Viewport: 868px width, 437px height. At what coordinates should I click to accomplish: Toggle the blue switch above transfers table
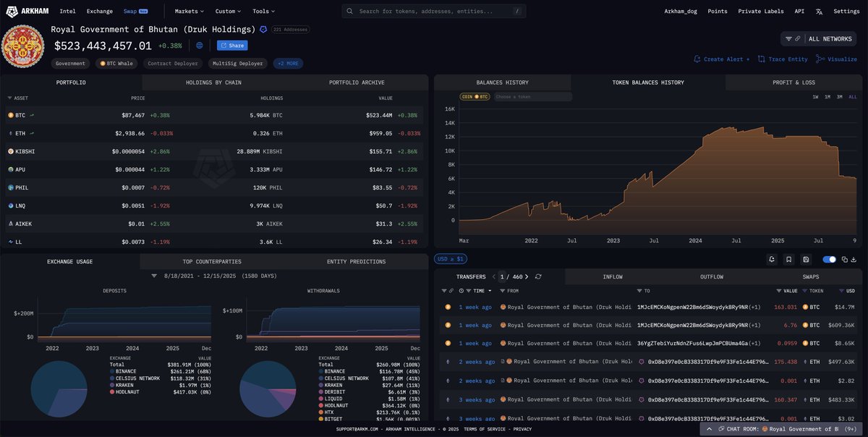click(829, 259)
